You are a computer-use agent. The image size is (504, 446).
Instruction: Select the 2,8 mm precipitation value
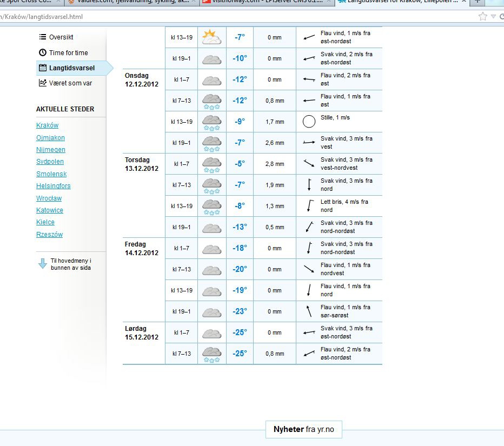point(275,164)
